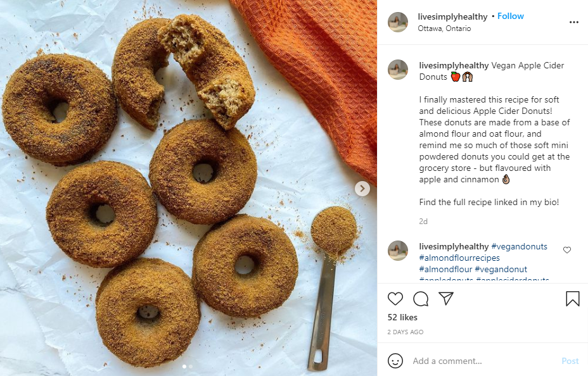Click the header profile avatar
This screenshot has height=376, width=588.
tap(398, 22)
